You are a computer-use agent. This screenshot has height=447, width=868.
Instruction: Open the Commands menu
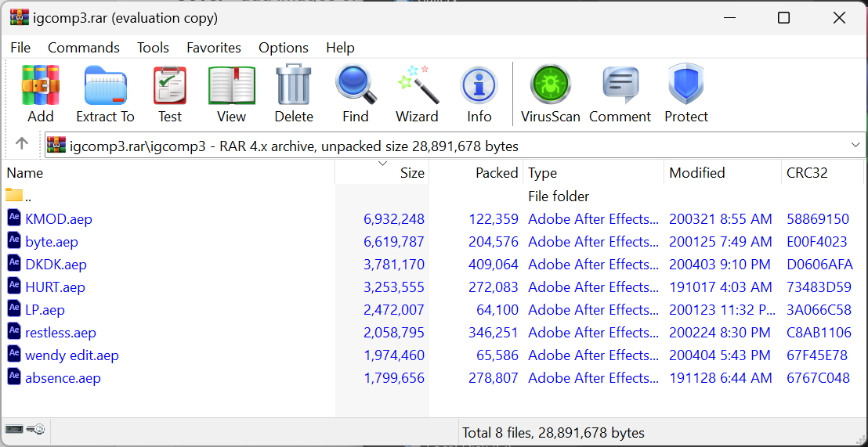pyautogui.click(x=84, y=48)
